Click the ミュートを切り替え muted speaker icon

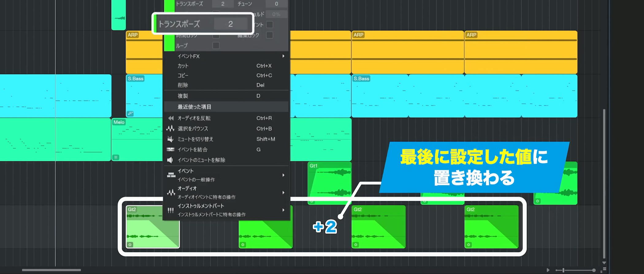click(x=170, y=139)
